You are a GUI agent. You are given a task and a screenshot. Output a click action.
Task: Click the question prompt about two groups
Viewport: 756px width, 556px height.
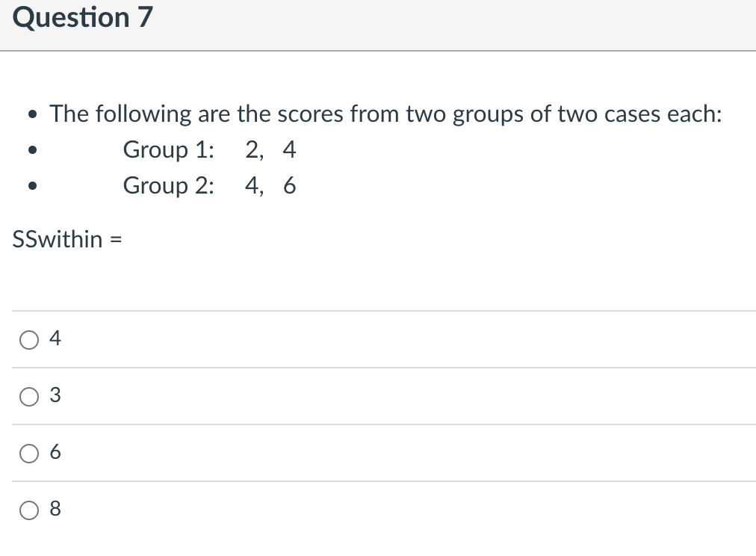pyautogui.click(x=385, y=114)
